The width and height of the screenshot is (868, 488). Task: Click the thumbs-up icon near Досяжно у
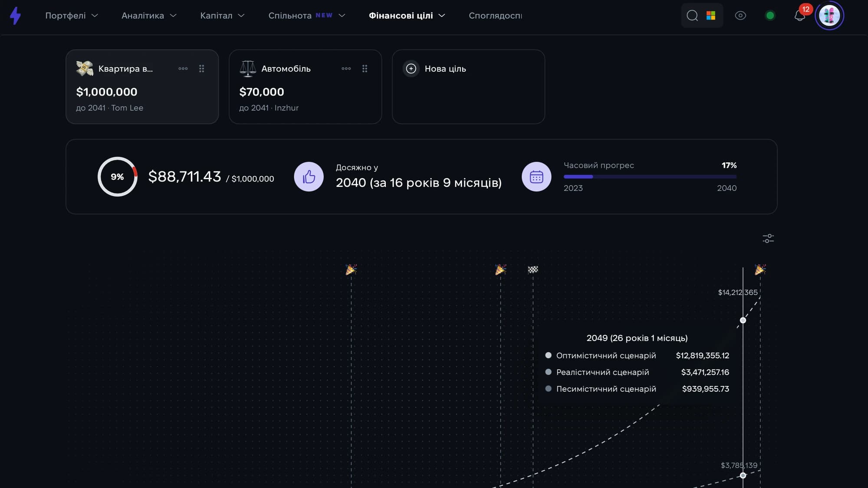(309, 177)
